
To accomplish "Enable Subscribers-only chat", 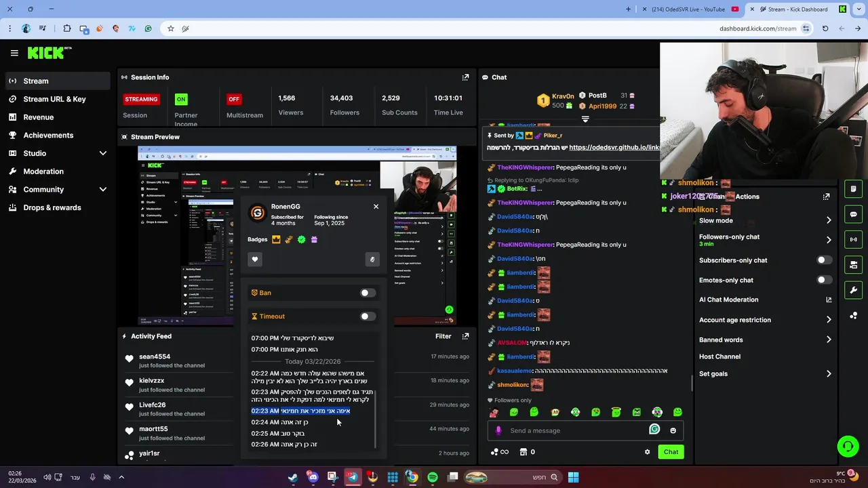I will pyautogui.click(x=824, y=260).
